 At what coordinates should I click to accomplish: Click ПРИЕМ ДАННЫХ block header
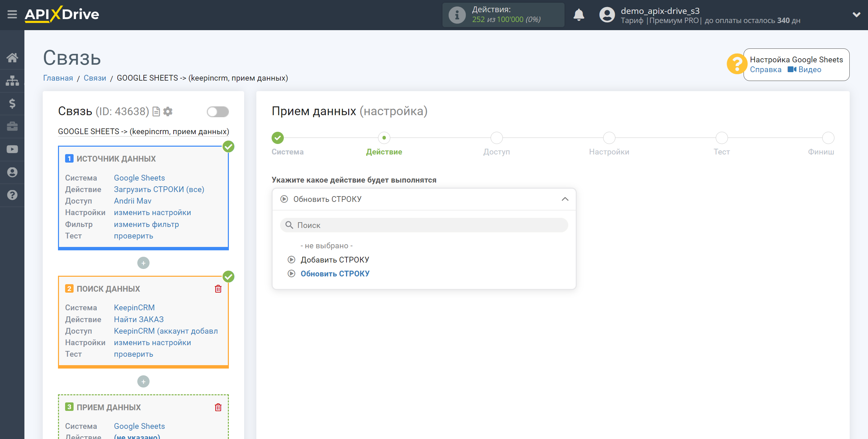pyautogui.click(x=108, y=407)
